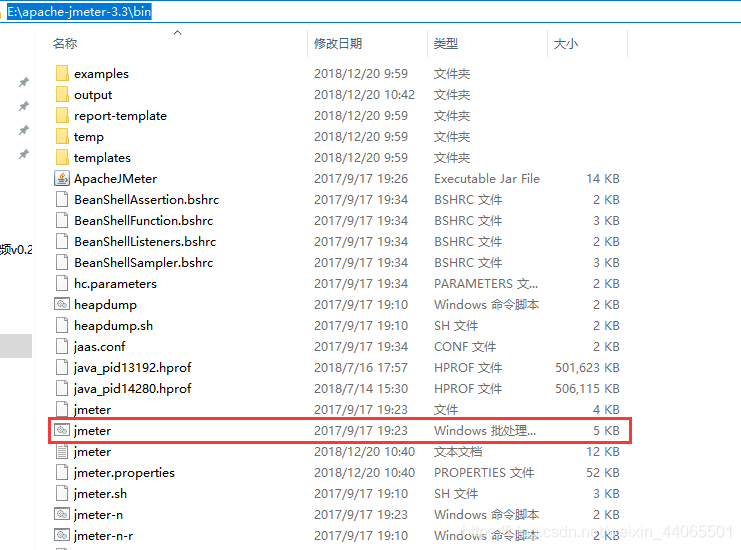Click the sort direction arrow above 名称
This screenshot has height=550, width=741.
178,32
